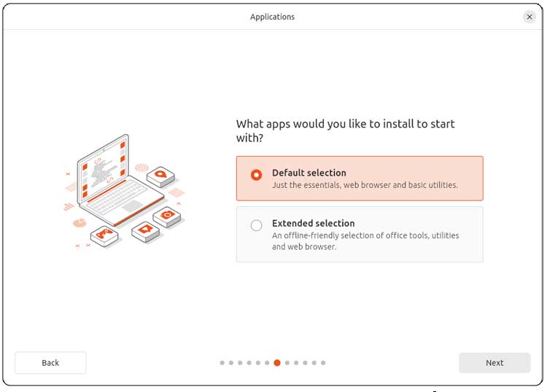Click the highlighted orange progress dot

pos(277,363)
